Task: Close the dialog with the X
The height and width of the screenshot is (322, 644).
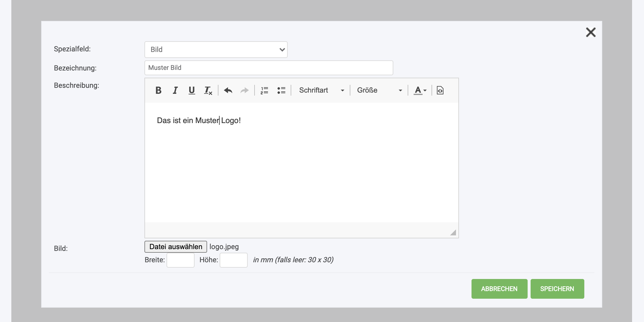Action: (x=591, y=32)
